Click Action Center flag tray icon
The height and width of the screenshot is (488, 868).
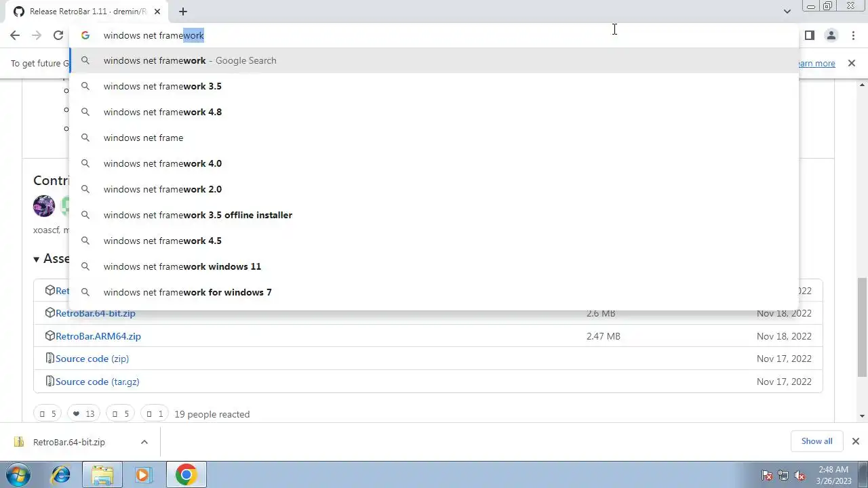(x=767, y=476)
